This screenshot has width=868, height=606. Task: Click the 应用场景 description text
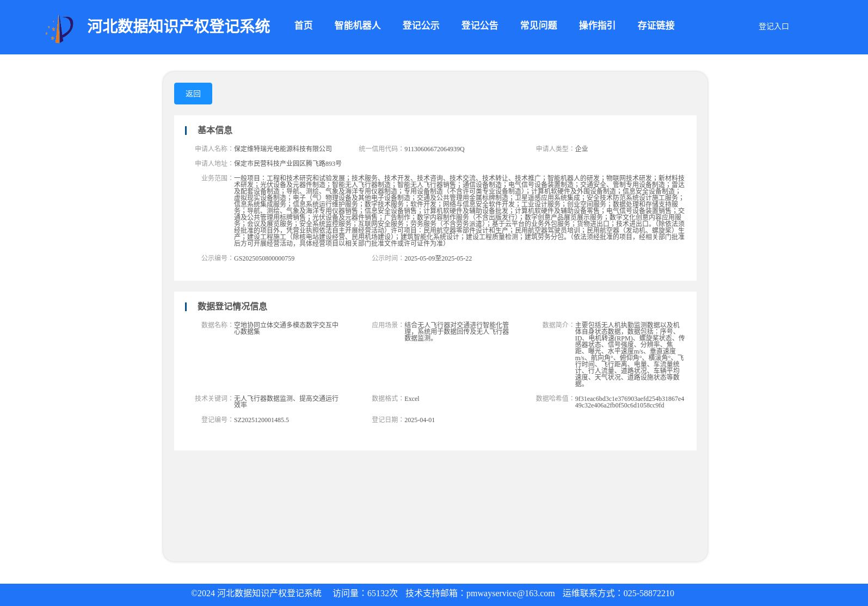pos(457,331)
